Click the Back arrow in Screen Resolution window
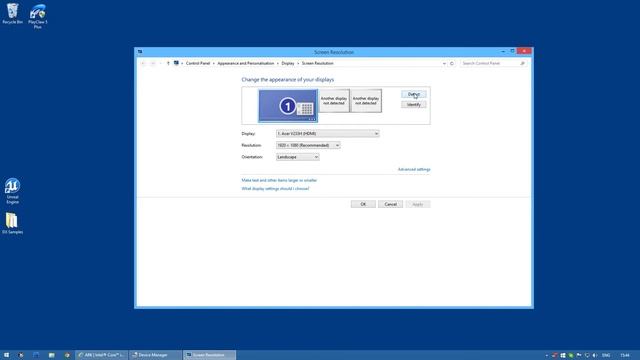Screen dimensions: 640x360 tap(143, 63)
